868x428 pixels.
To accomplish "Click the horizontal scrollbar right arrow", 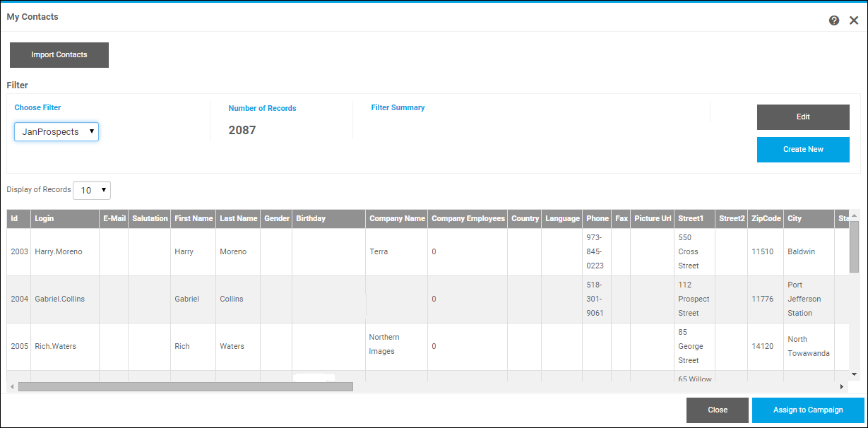I will pyautogui.click(x=841, y=387).
